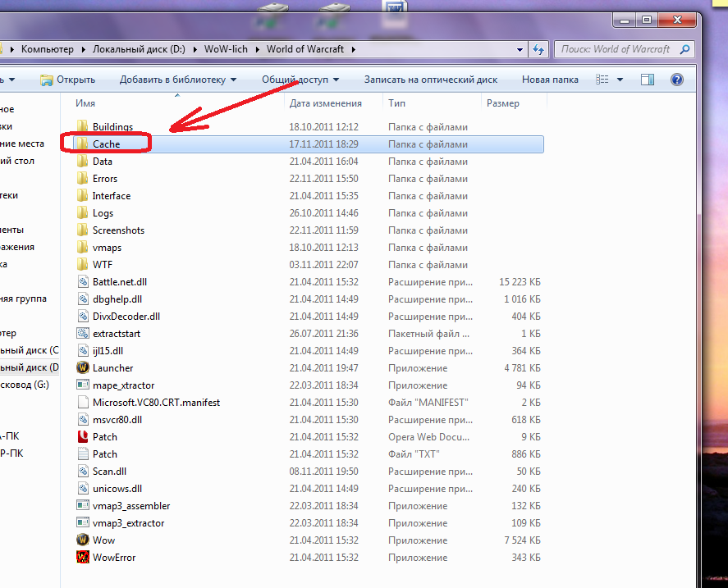Image resolution: width=728 pixels, height=588 pixels.
Task: Click the Logs folder icon
Action: [82, 212]
